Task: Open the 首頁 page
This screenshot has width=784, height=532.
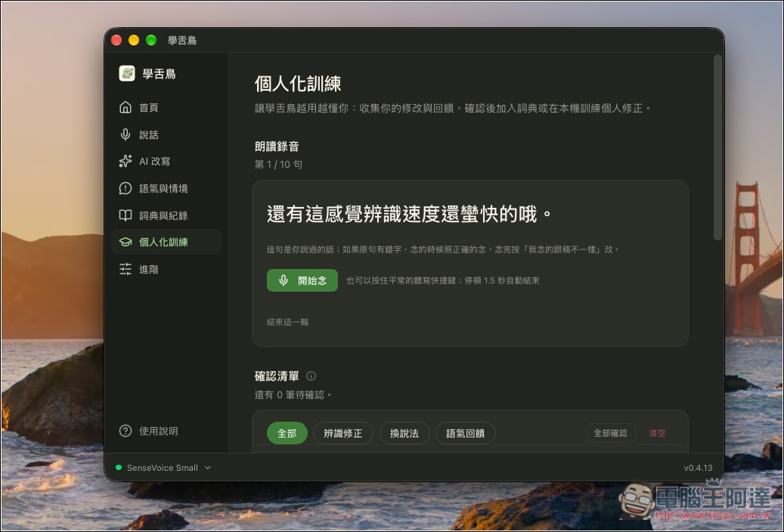Action: point(166,107)
